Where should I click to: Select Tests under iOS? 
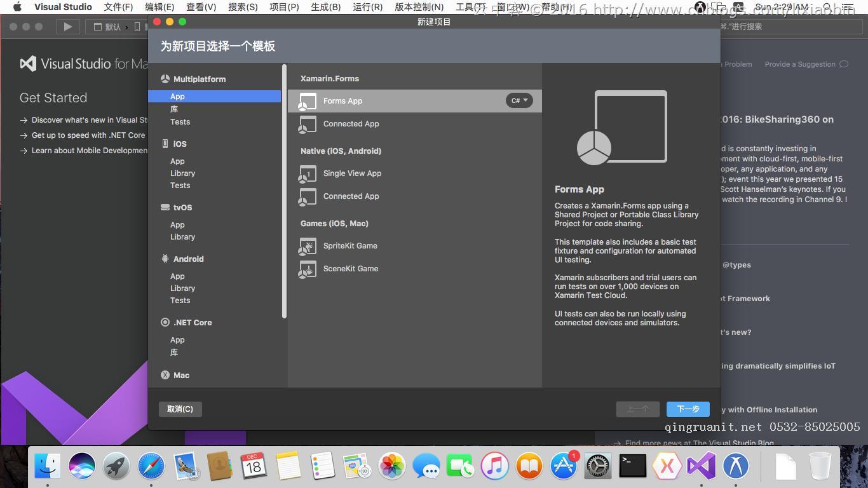[180, 186]
